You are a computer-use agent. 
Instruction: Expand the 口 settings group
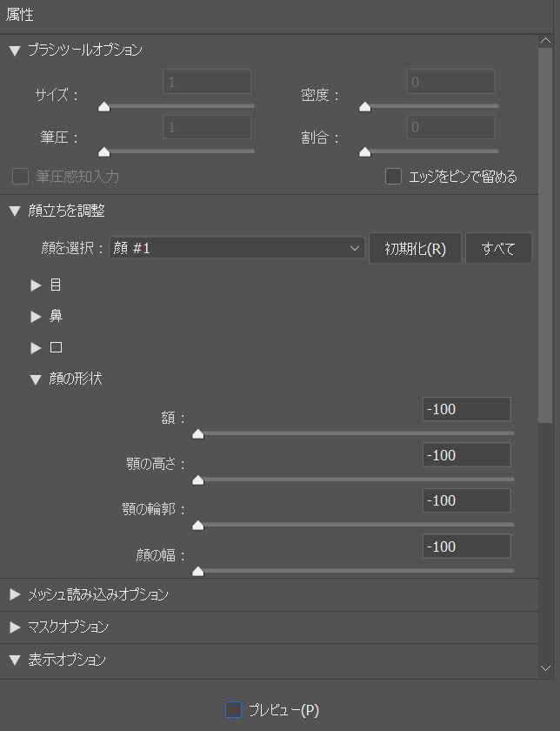click(37, 348)
